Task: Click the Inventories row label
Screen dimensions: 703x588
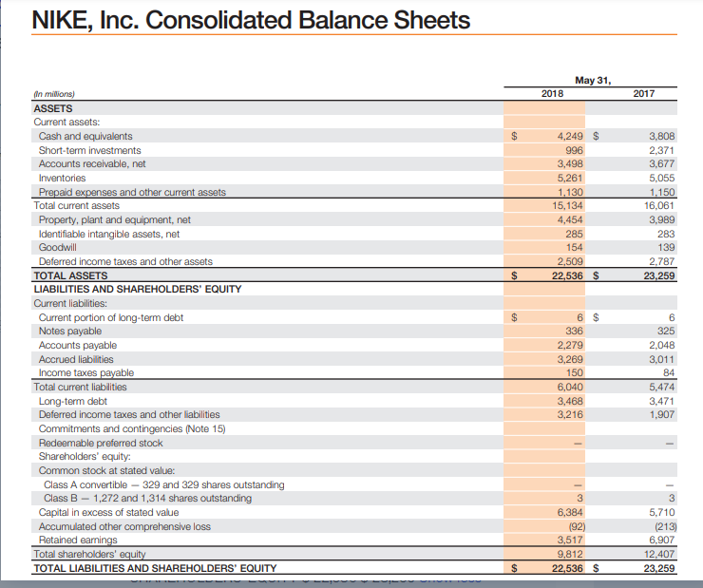Action: point(62,179)
